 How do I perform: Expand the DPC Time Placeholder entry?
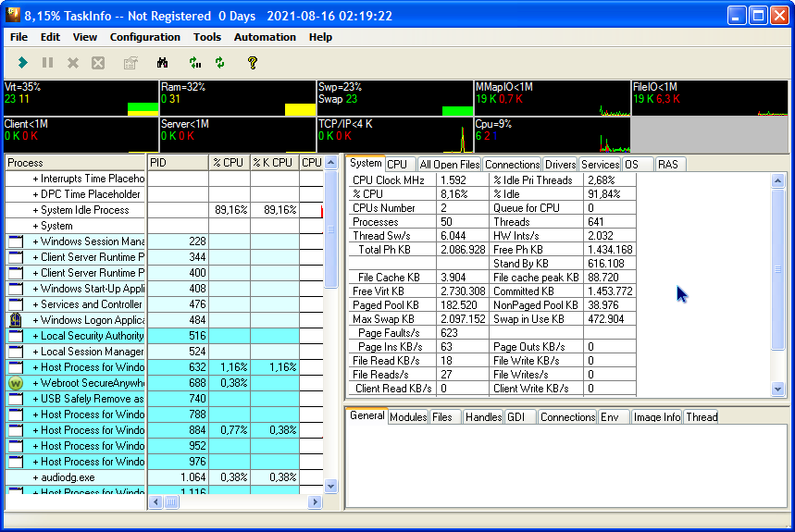[x=35, y=194]
